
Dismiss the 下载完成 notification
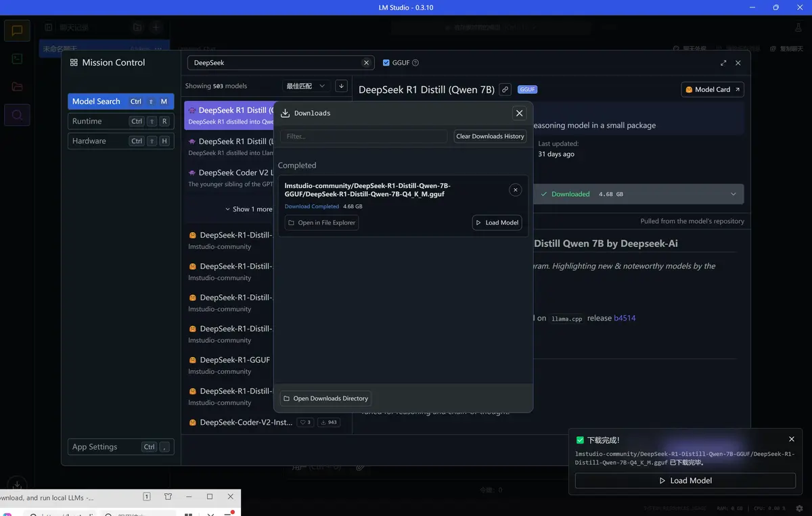coord(792,440)
